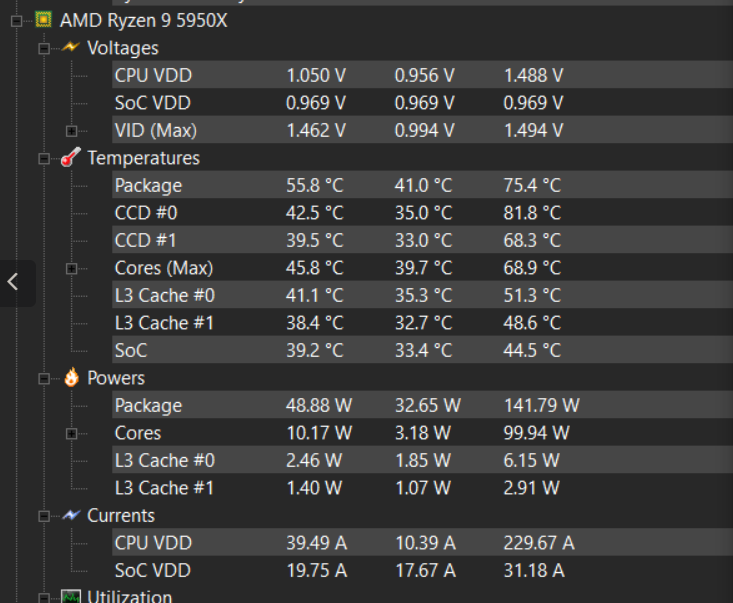Select the Utilization label
Image resolution: width=733 pixels, height=603 pixels.
point(129,596)
